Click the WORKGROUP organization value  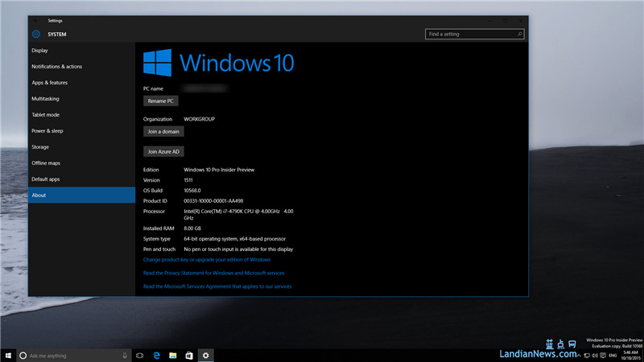[x=199, y=119]
